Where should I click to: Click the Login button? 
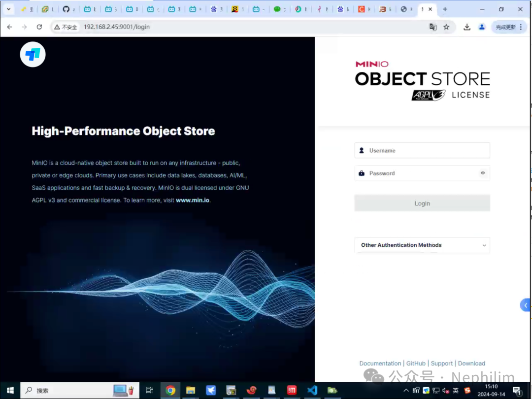pos(422,203)
